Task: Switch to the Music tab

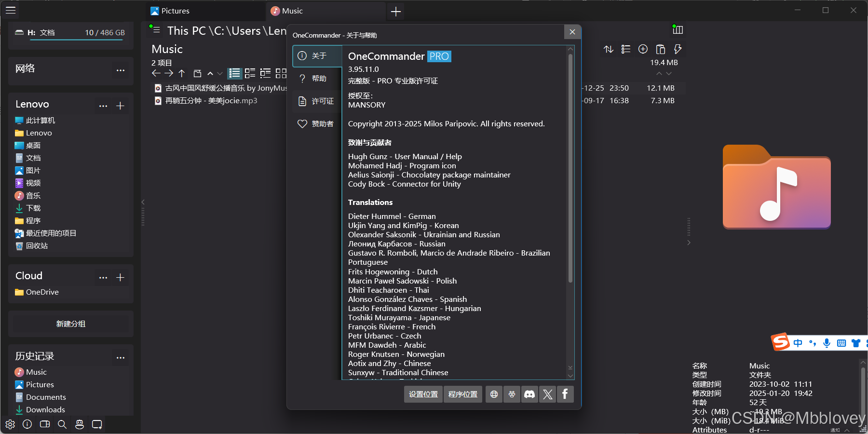Action: (325, 11)
